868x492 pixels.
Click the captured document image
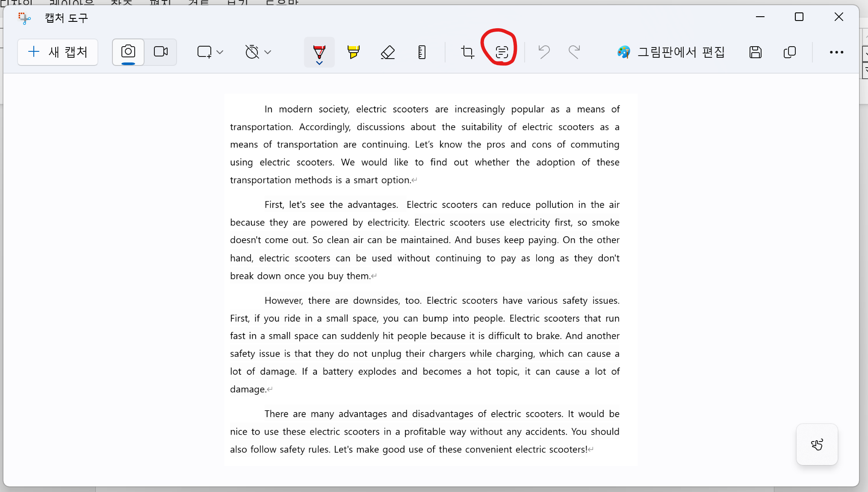tap(431, 280)
